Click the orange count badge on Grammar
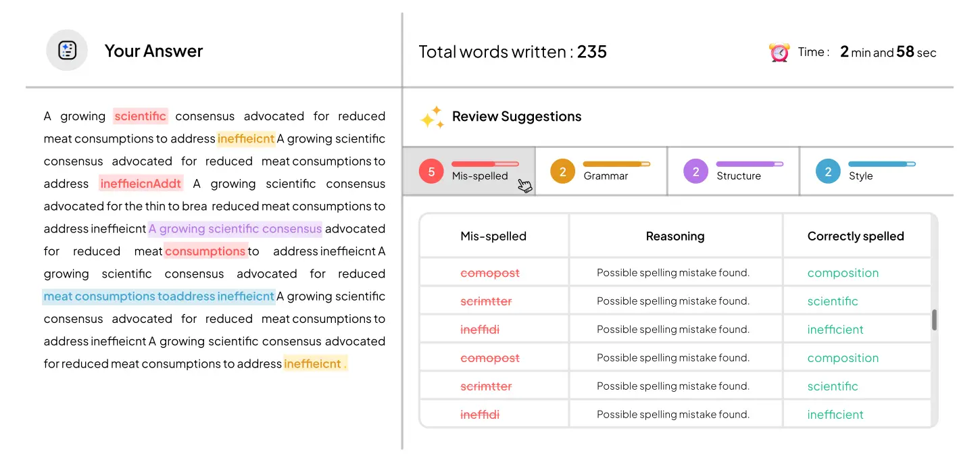Screen dimensions: 980x462 tap(562, 171)
